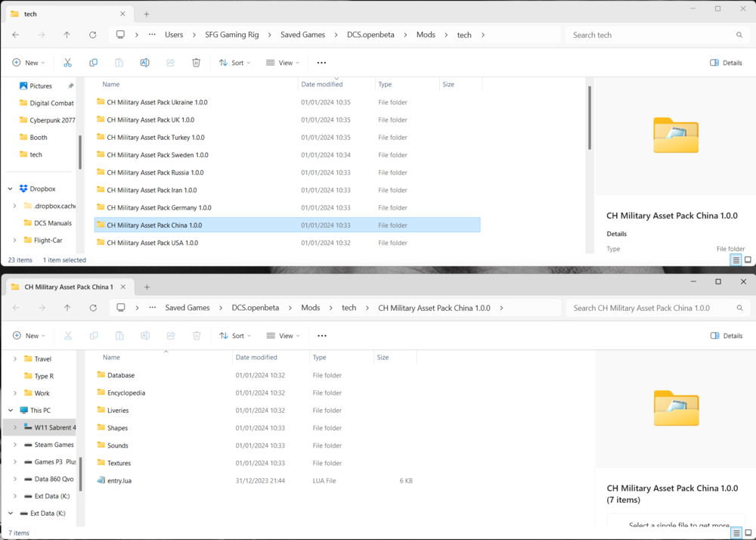Expand .dropbox.cache folder in sidebar
The width and height of the screenshot is (756, 540).
tap(15, 206)
